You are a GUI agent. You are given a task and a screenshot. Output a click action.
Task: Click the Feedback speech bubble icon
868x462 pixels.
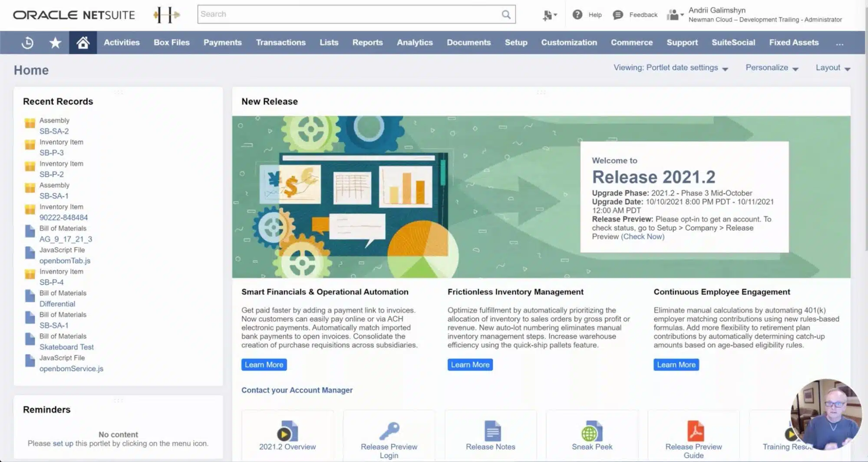[617, 15]
